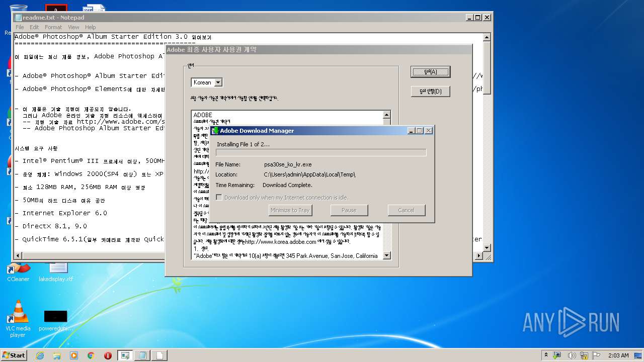Click the Pause download button
The height and width of the screenshot is (362, 644).
click(x=349, y=210)
